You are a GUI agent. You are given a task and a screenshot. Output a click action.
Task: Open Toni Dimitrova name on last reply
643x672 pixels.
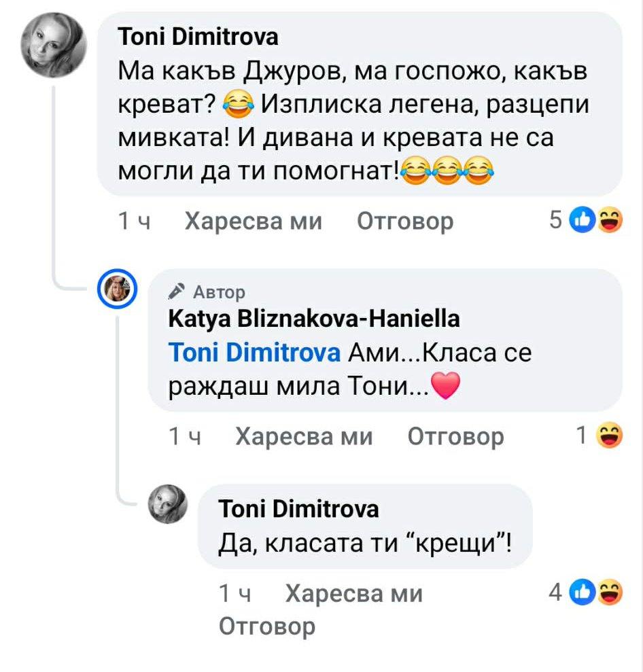(x=299, y=508)
